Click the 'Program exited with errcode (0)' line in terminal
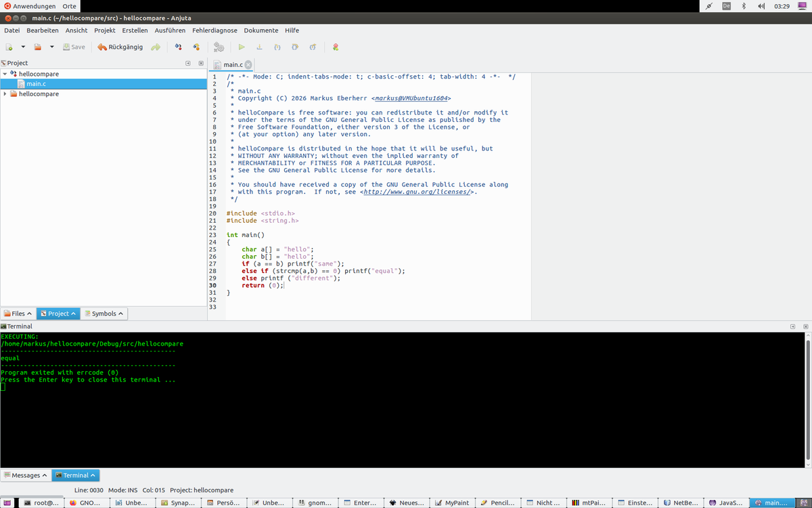This screenshot has height=508, width=812. point(60,373)
